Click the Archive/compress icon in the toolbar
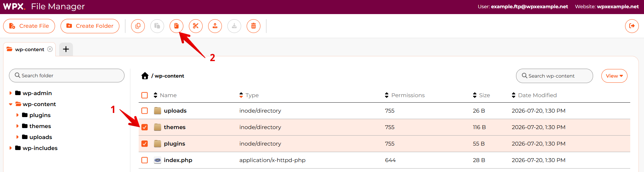The height and width of the screenshot is (172, 644). [176, 26]
